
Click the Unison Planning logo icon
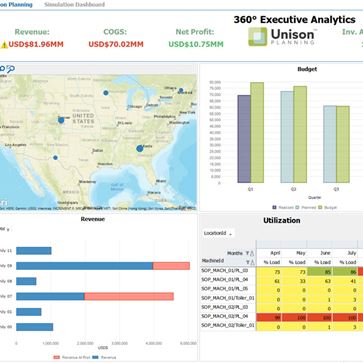[258, 37]
